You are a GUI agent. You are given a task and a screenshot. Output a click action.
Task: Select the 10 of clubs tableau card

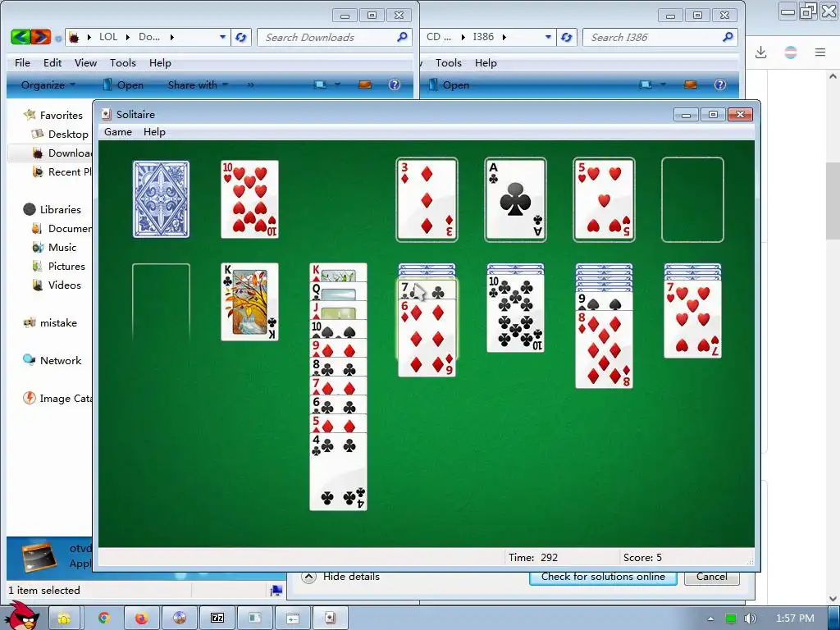point(515,313)
